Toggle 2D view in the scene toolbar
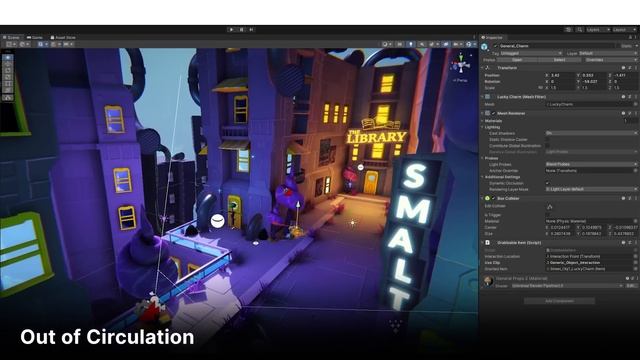Screen dimensions: 640x360 pos(400,44)
